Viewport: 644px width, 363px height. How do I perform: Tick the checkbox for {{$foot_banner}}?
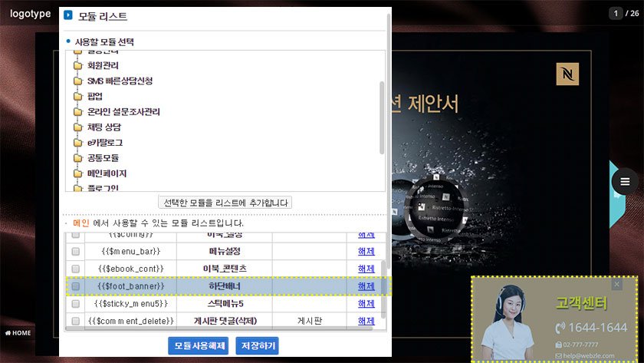click(x=75, y=286)
